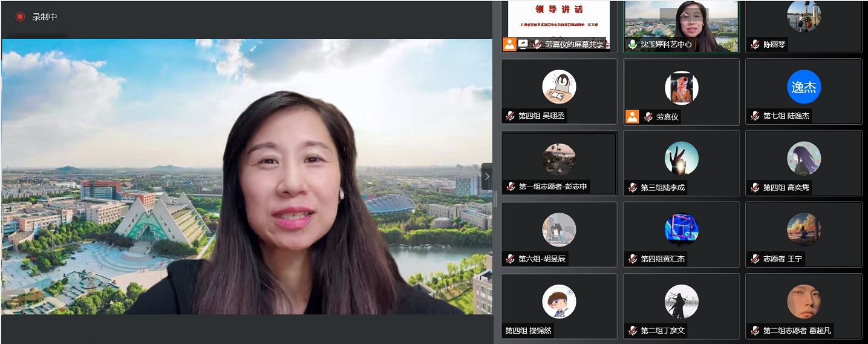
Task: Click the divider handle between video and gallery
Action: (x=495, y=199)
